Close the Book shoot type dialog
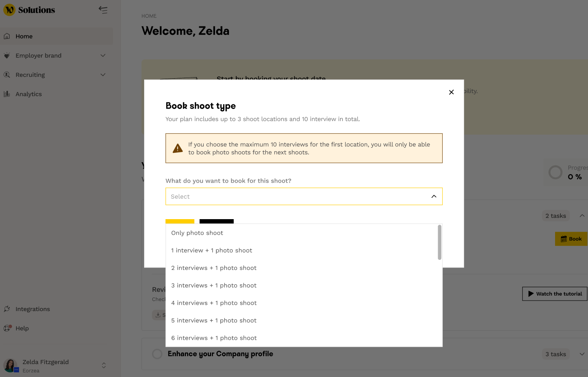This screenshot has height=377, width=588. (x=451, y=92)
